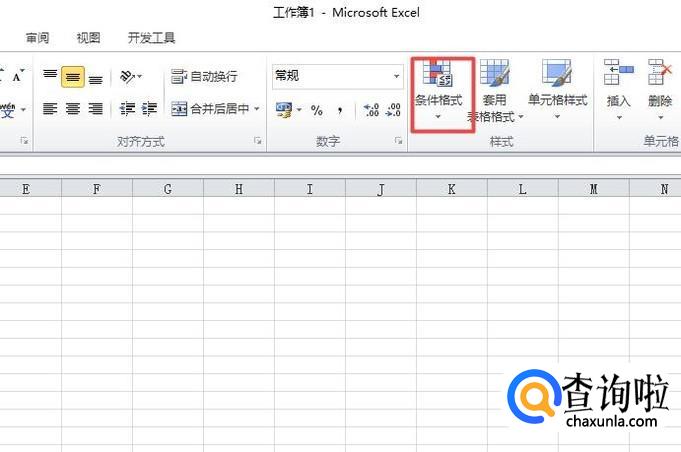The width and height of the screenshot is (681, 452).
Task: Center text horizontally
Action: tap(73, 108)
